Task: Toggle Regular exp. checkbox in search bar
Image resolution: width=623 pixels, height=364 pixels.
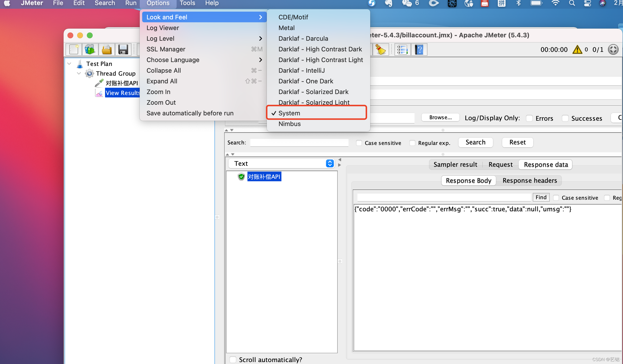Action: tap(411, 142)
